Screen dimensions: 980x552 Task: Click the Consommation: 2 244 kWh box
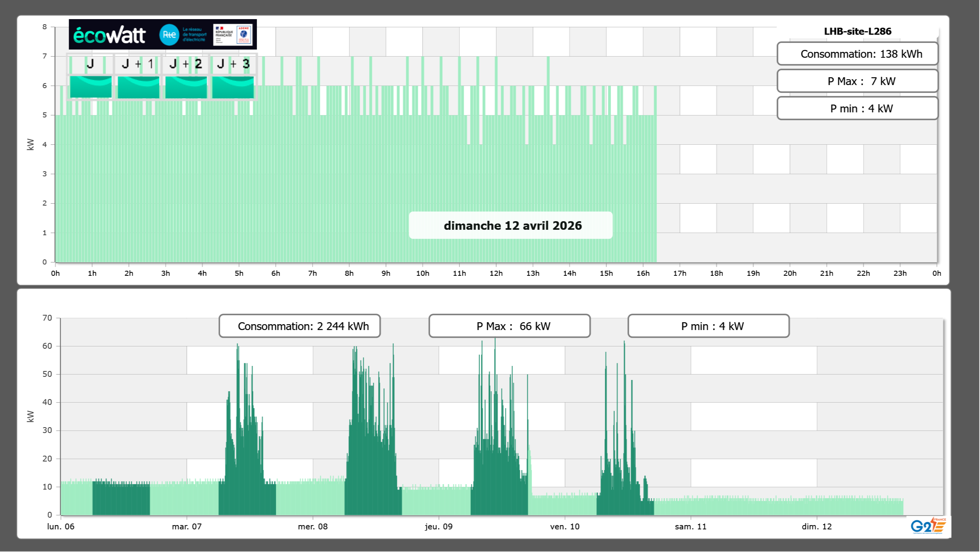pyautogui.click(x=299, y=326)
